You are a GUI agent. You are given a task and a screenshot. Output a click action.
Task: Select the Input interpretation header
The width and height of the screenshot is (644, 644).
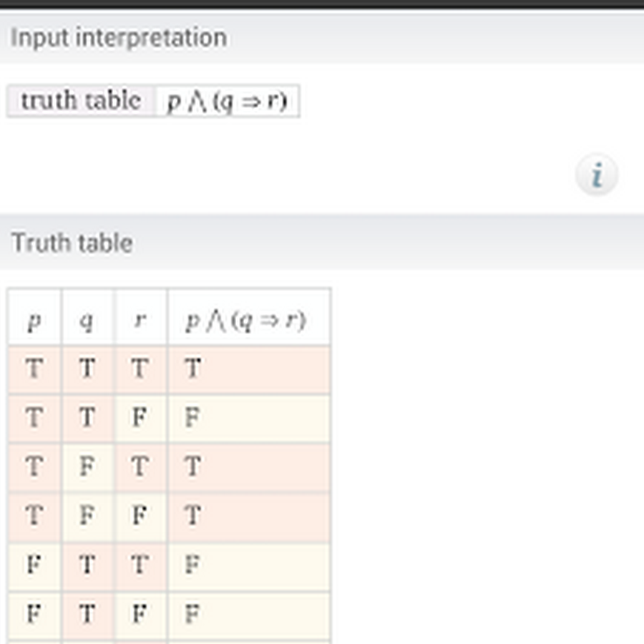119,38
